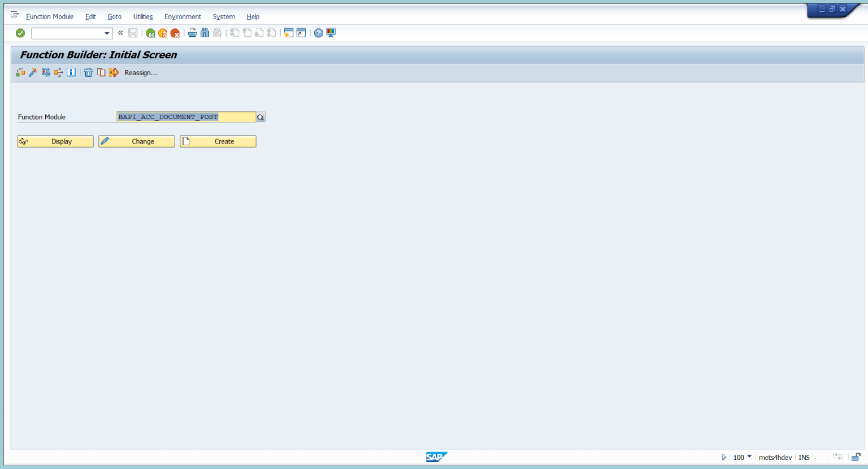Click the Where-Used List icon
Image resolution: width=868 pixels, height=469 pixels.
click(20, 72)
